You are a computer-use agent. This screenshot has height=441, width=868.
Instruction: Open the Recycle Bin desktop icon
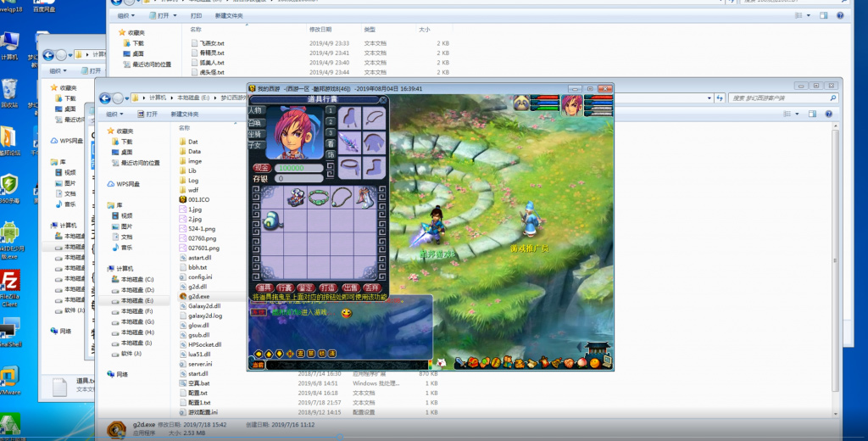(x=9, y=93)
